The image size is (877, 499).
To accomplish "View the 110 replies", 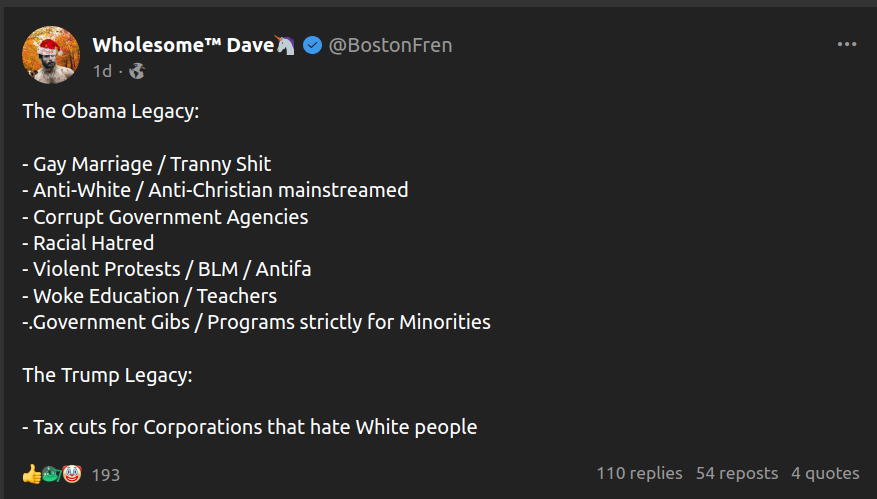I will 639,473.
